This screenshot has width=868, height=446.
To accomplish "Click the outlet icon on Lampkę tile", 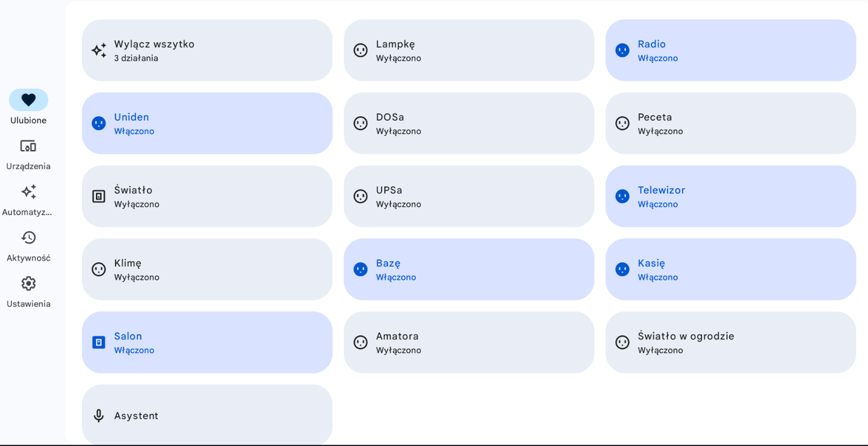I will click(361, 51).
